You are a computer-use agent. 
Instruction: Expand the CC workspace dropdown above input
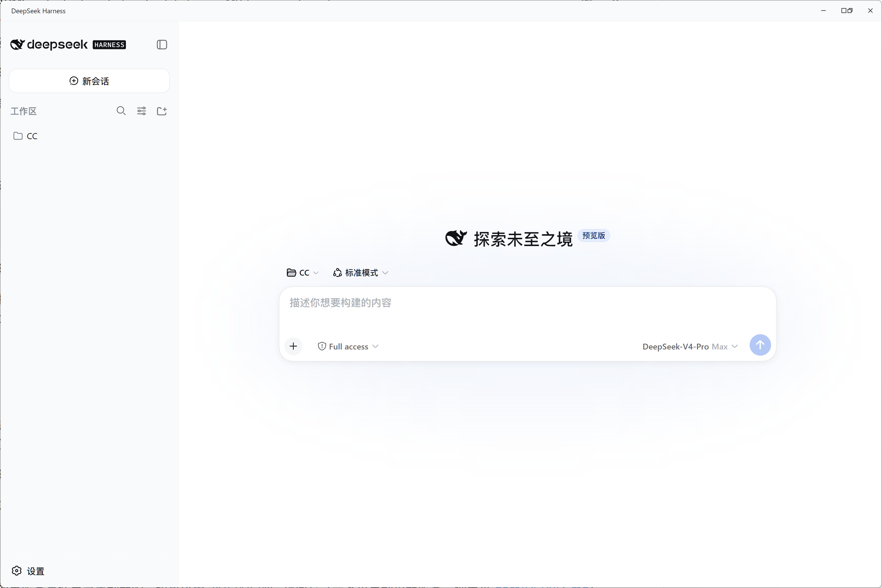tap(302, 273)
